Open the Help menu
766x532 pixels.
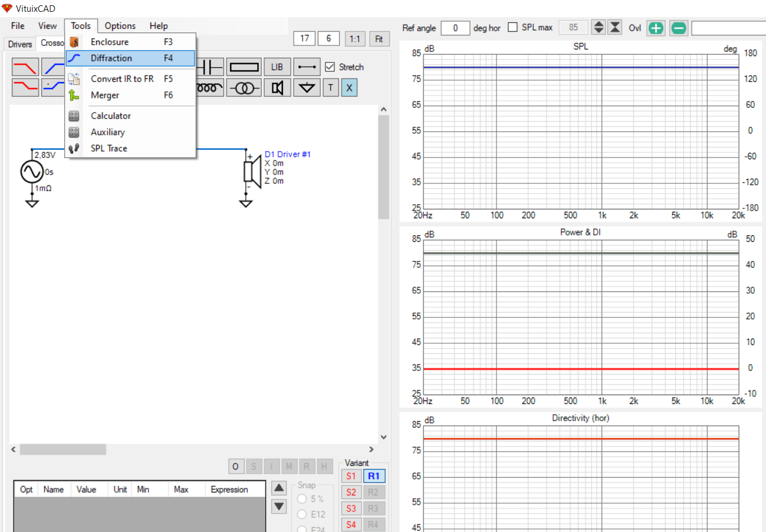[159, 25]
